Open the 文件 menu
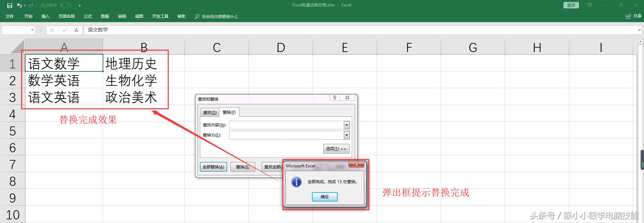The width and height of the screenshot is (644, 223). tap(10, 16)
